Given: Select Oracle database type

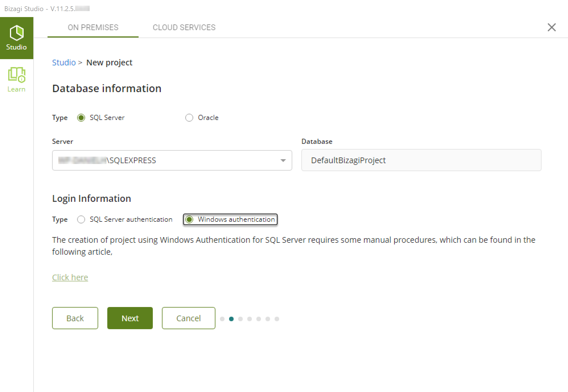Looking at the screenshot, I should [x=189, y=118].
